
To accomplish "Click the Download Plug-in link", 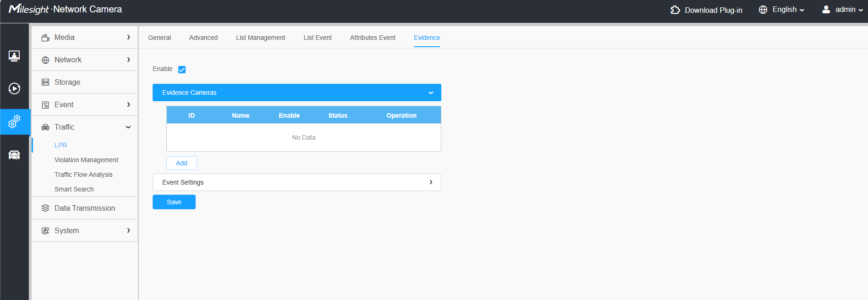I will (713, 10).
